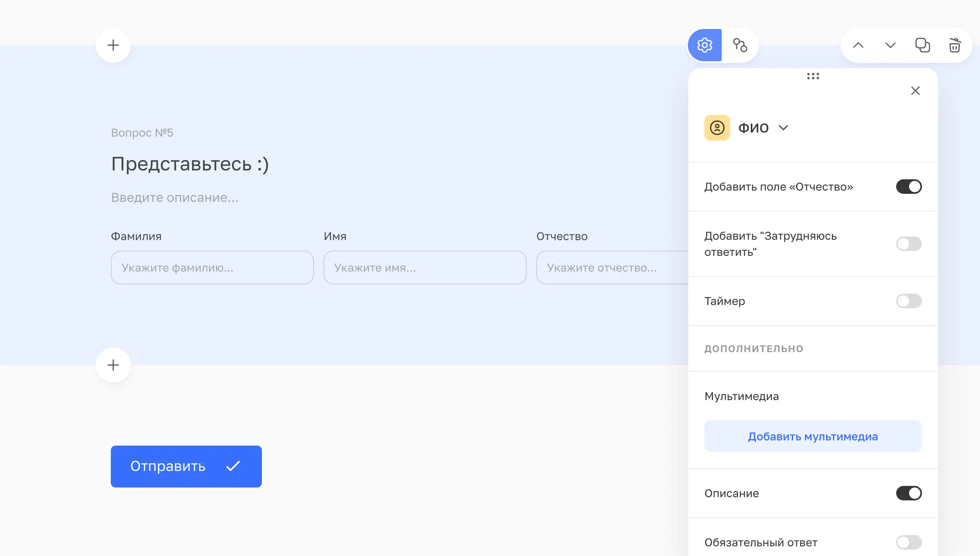Click the ФИО person avatar icon
Image resolution: width=980 pixels, height=556 pixels.
tap(717, 128)
